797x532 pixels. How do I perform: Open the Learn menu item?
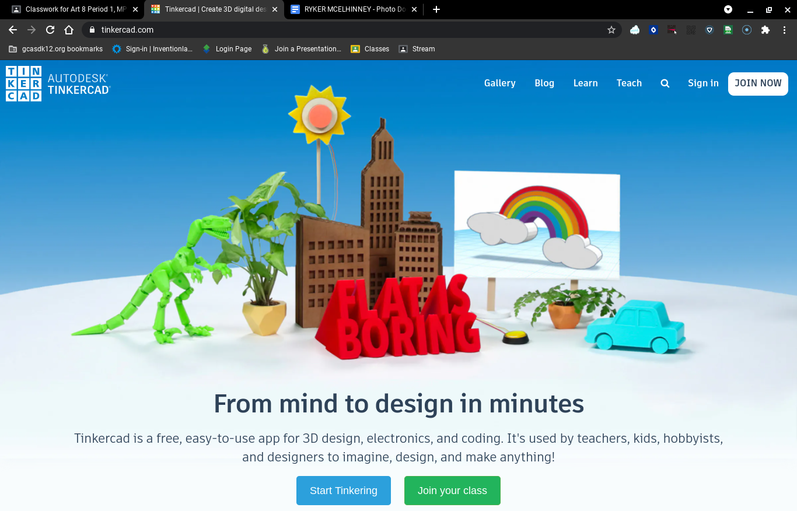[x=586, y=83]
